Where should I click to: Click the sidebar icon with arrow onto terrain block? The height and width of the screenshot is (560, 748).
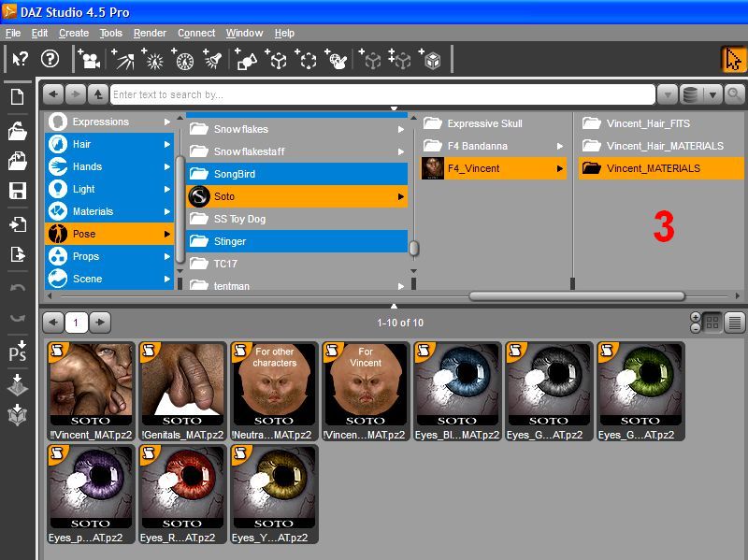pyautogui.click(x=18, y=384)
